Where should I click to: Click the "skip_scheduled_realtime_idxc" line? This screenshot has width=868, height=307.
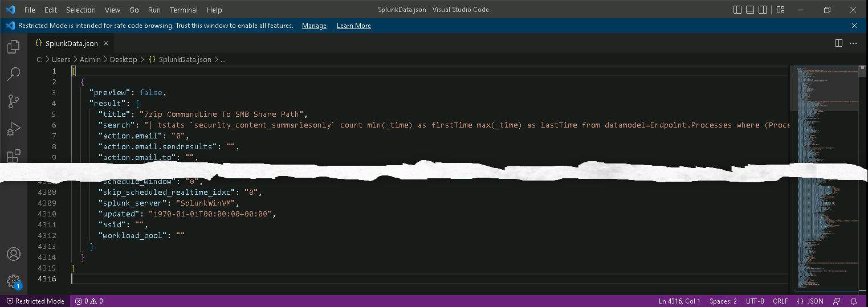(x=180, y=192)
